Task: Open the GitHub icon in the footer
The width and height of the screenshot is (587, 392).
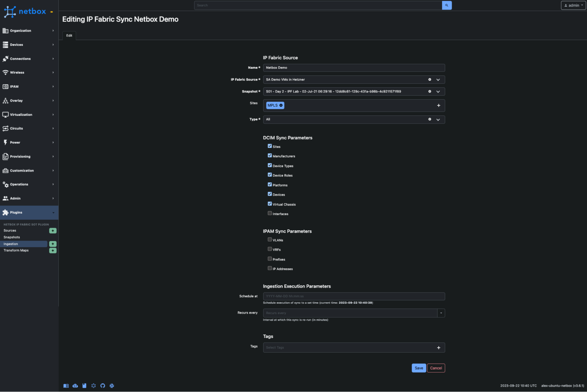Action: [103, 386]
